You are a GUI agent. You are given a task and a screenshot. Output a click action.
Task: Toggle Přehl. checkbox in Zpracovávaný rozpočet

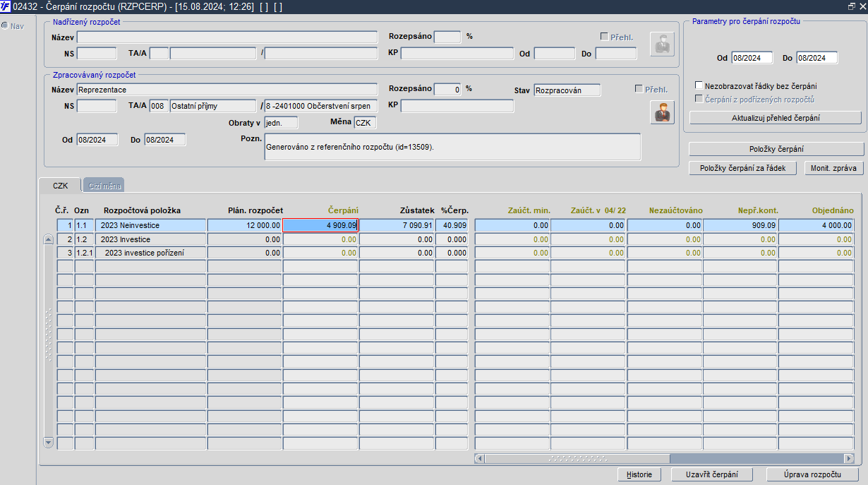pyautogui.click(x=639, y=89)
